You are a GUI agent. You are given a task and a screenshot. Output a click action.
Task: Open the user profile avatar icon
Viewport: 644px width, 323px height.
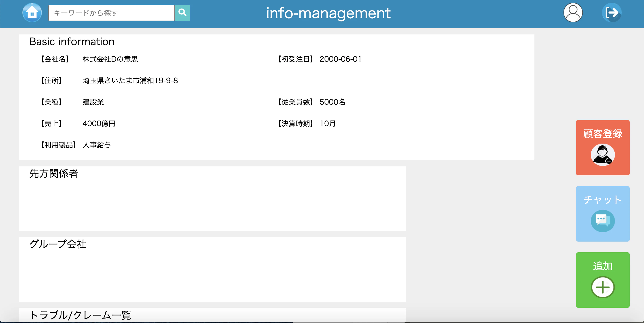click(x=573, y=13)
